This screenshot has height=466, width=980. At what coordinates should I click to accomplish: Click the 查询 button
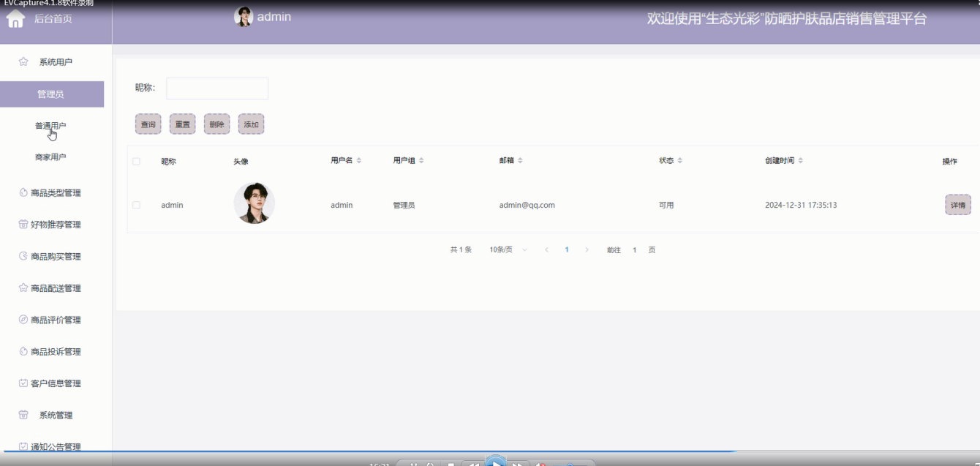click(x=148, y=124)
